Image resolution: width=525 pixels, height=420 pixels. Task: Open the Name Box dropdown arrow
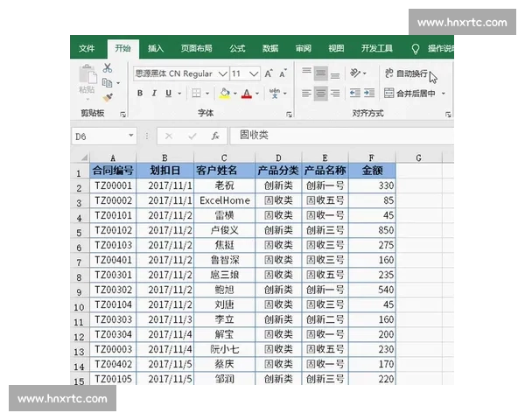click(131, 136)
